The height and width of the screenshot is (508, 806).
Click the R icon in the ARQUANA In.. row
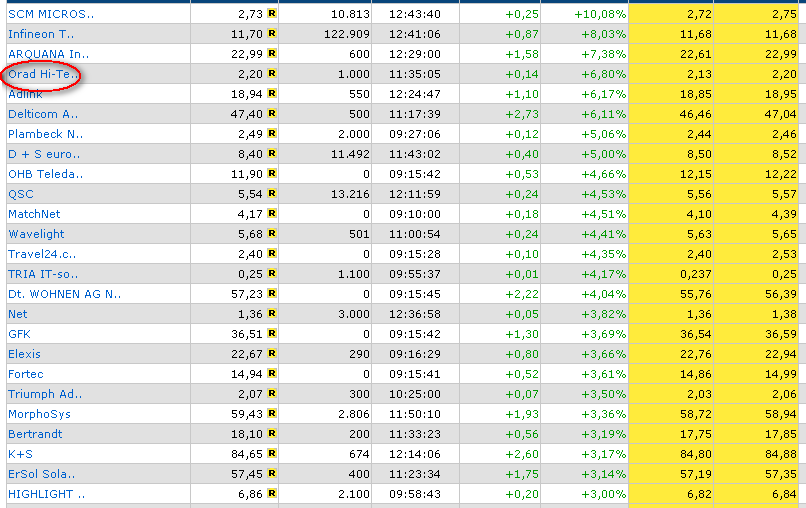272,53
